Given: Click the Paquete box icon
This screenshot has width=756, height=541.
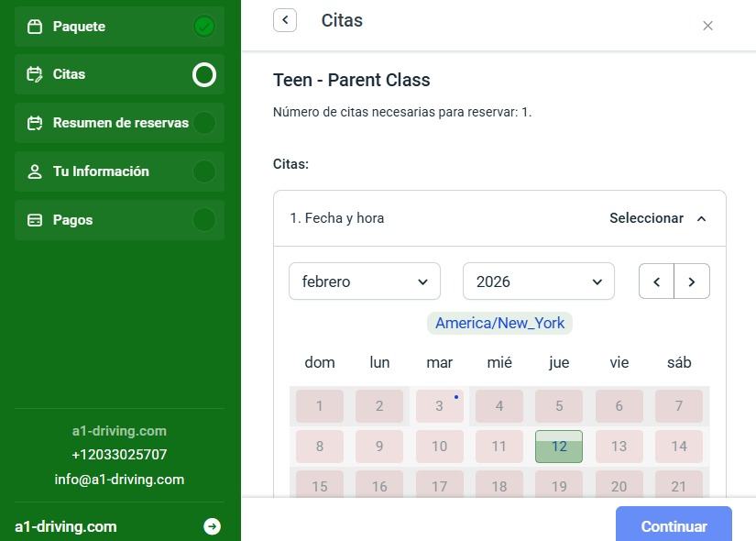Looking at the screenshot, I should click(x=35, y=27).
